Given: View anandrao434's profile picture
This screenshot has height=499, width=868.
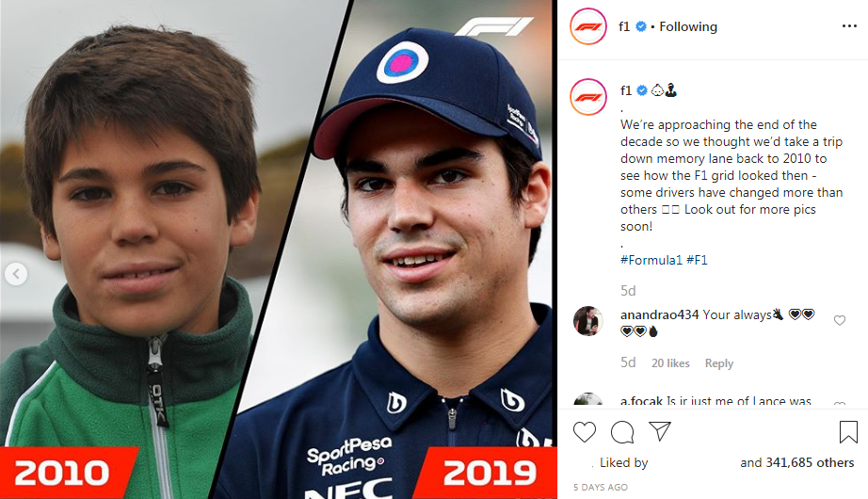Looking at the screenshot, I should click(x=587, y=321).
